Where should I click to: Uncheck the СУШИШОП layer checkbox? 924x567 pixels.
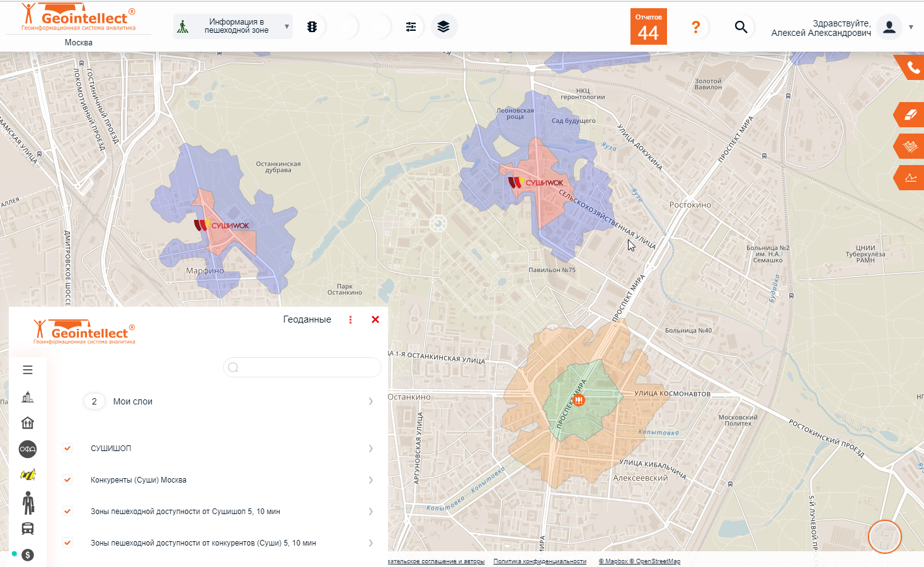click(x=67, y=448)
